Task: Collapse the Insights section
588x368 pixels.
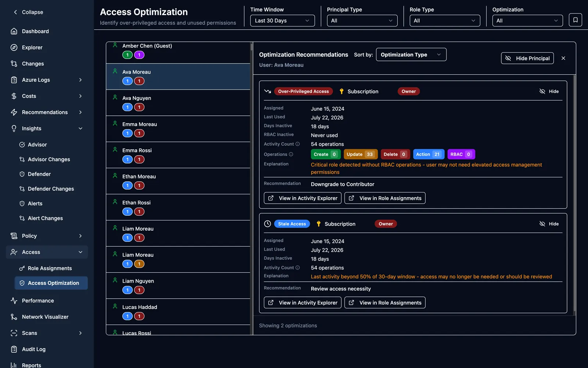Action: 47,128
